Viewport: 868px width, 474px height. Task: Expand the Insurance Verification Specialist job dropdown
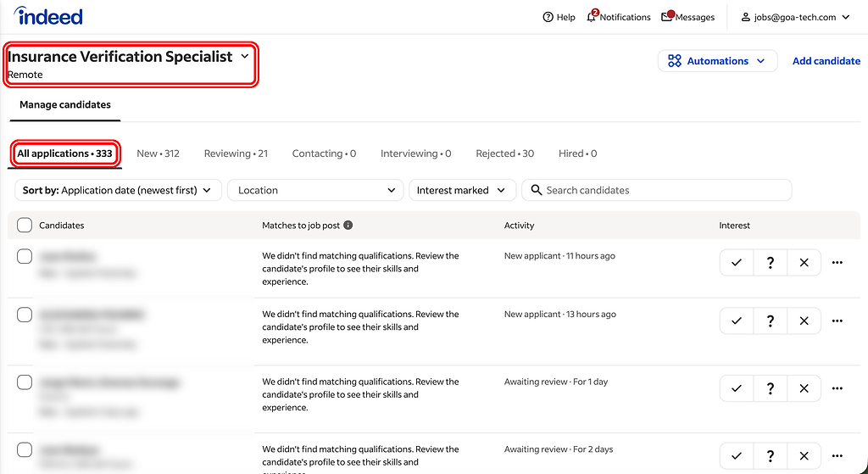245,57
